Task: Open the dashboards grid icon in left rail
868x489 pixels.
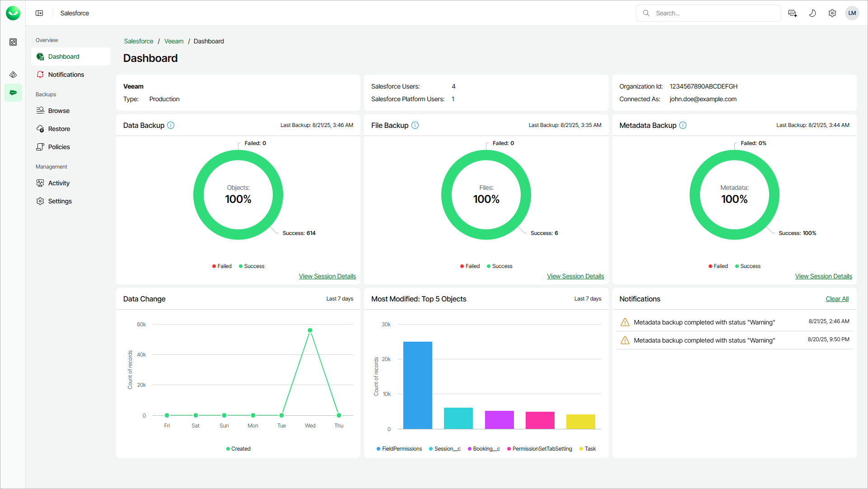Action: click(x=13, y=42)
